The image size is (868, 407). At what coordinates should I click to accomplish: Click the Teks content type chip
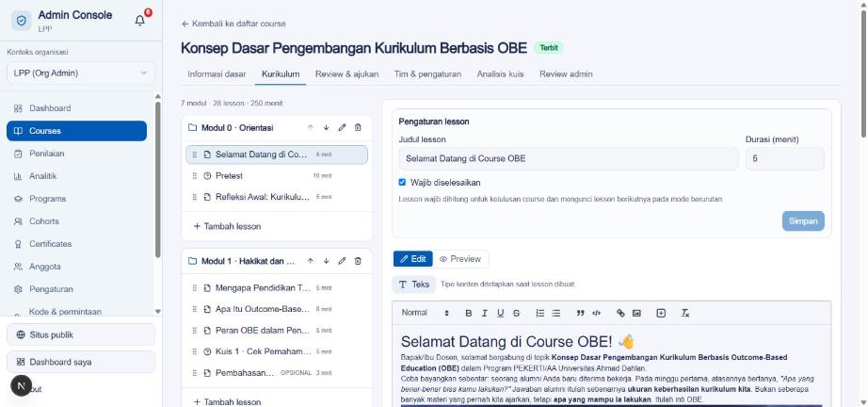tap(414, 285)
